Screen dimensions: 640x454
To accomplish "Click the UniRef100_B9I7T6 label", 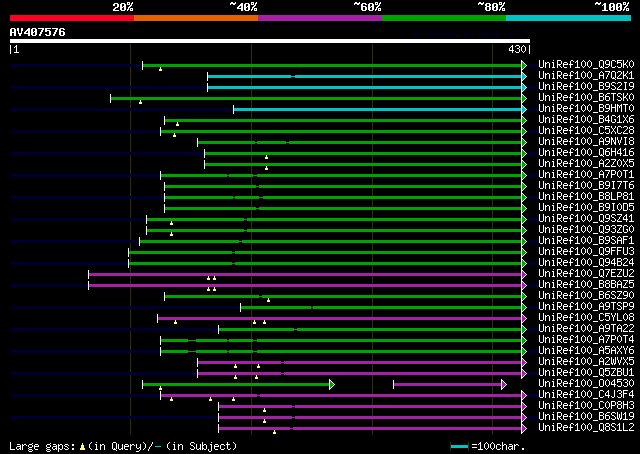I will pyautogui.click(x=586, y=186).
